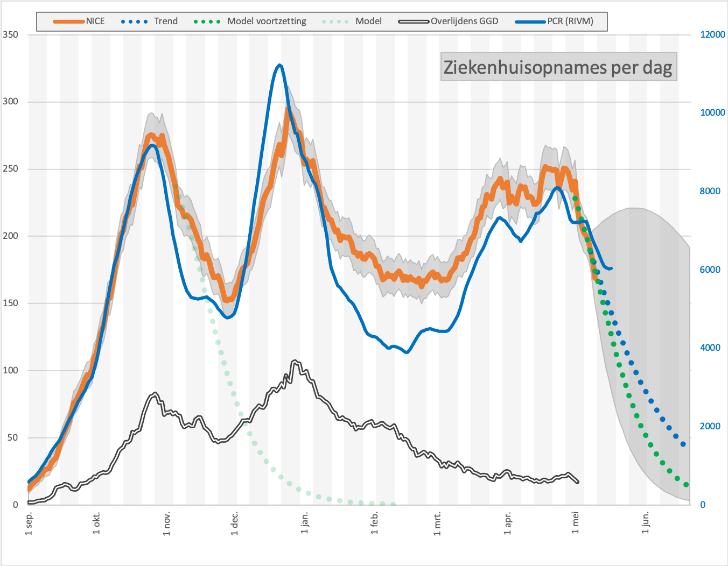728x566 pixels.
Task: Select the 200 label on left axis
Action: [10, 236]
